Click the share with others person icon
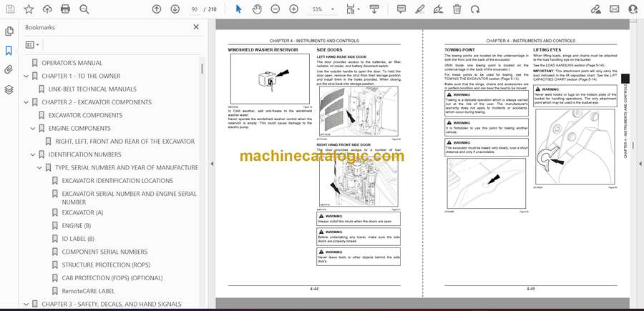The image size is (644, 311). click(x=633, y=9)
